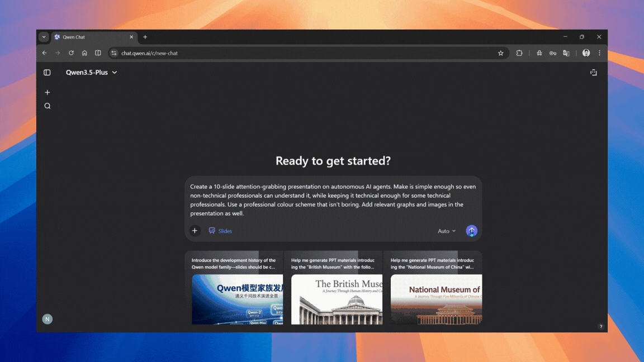Open a new browser tab

click(145, 37)
